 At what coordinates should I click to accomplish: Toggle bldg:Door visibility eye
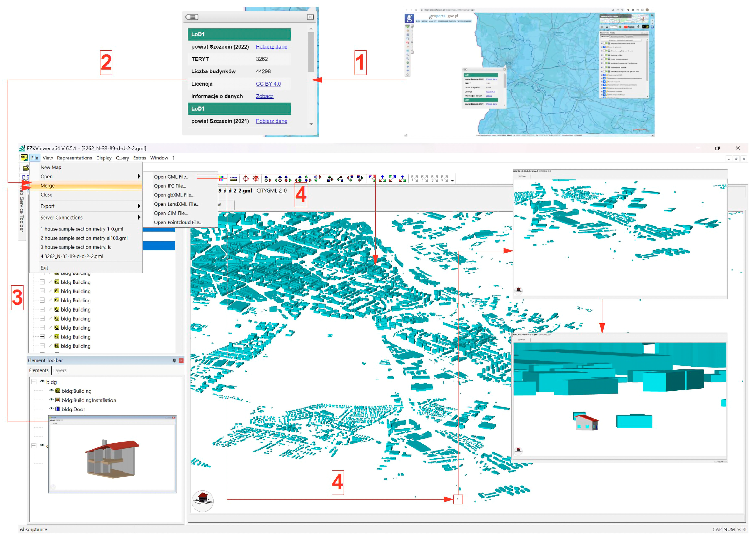tap(51, 409)
